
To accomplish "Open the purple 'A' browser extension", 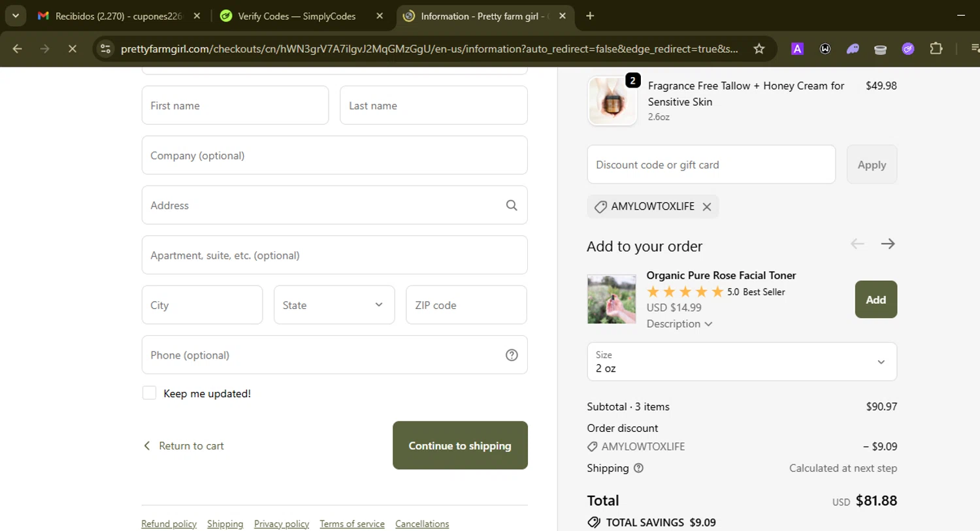I will [x=797, y=49].
